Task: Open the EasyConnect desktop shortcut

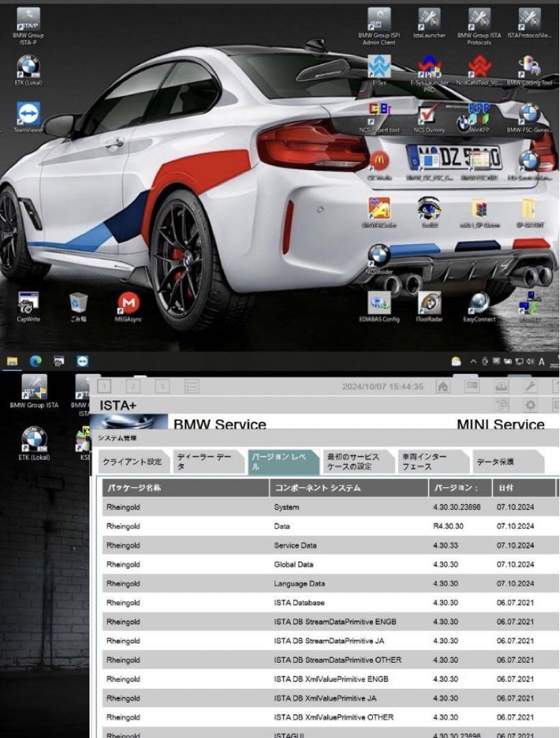Action: click(x=479, y=307)
